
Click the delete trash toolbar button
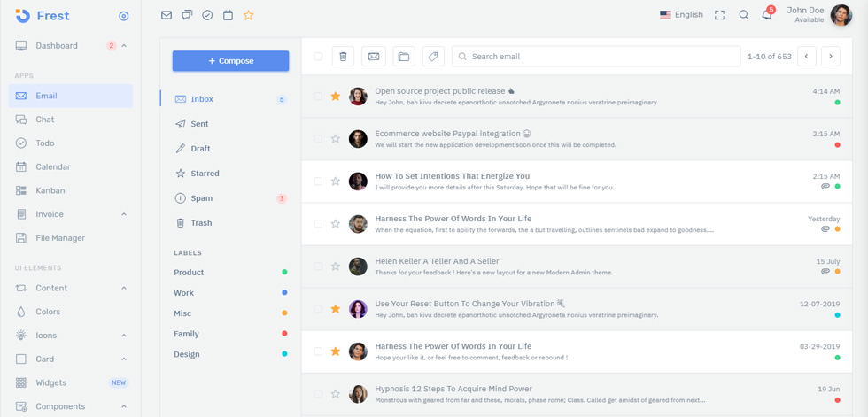pos(343,57)
